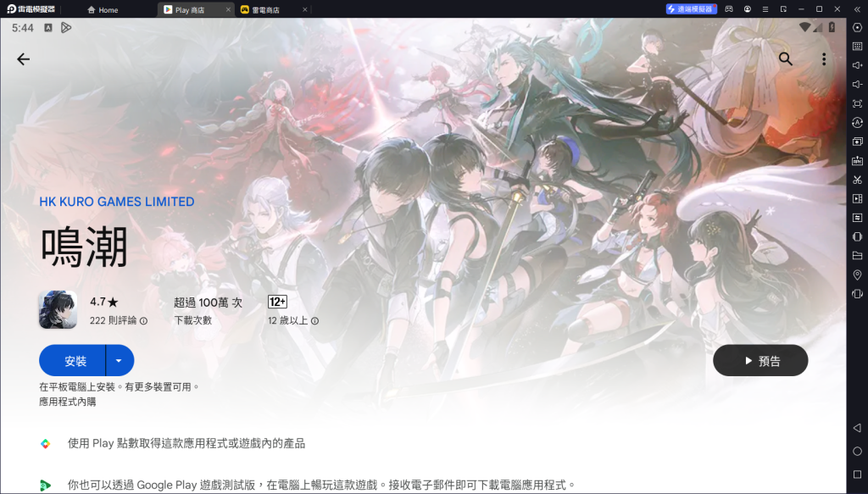Click the battery status icon
The height and width of the screenshot is (494, 868).
tap(832, 27)
